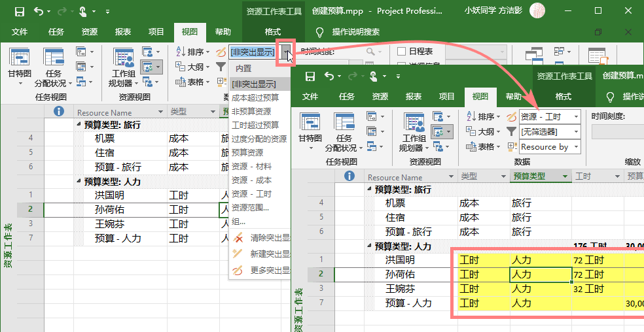Select 洪国明 72 工时 cell in front window
644x332 pixels.
tap(598, 259)
